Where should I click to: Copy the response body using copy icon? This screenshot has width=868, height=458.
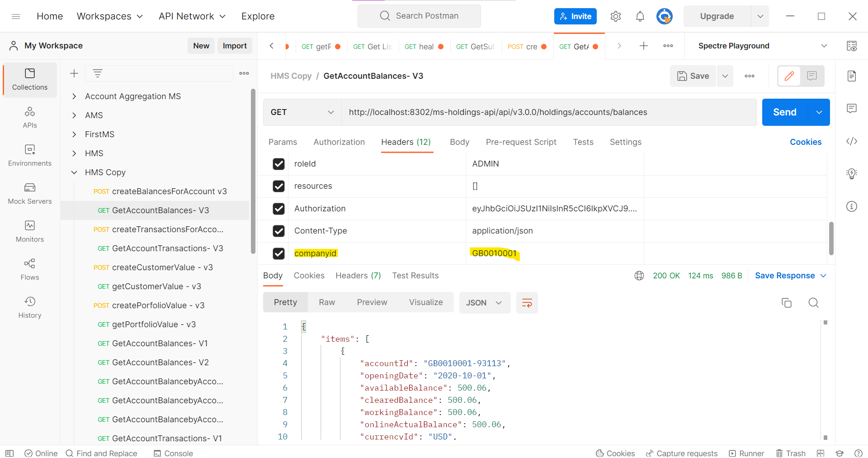click(787, 303)
